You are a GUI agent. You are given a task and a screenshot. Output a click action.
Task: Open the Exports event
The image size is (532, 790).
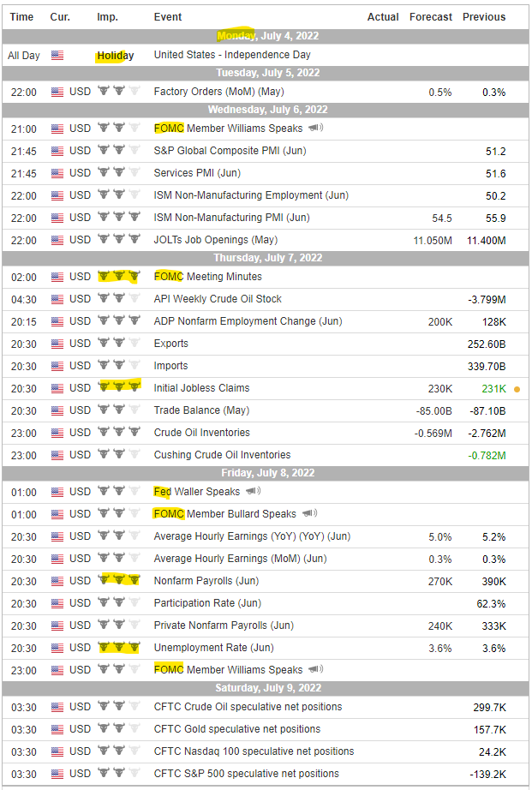pos(170,344)
